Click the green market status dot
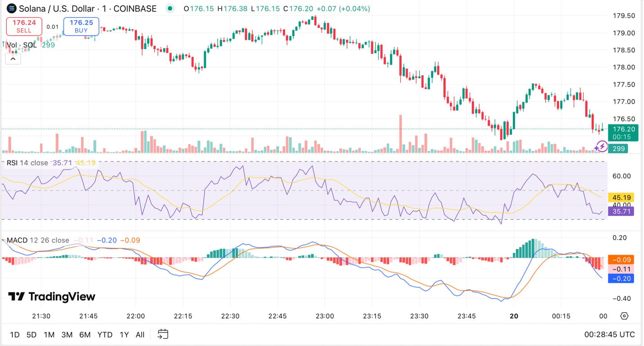644x346 pixels. coord(169,9)
